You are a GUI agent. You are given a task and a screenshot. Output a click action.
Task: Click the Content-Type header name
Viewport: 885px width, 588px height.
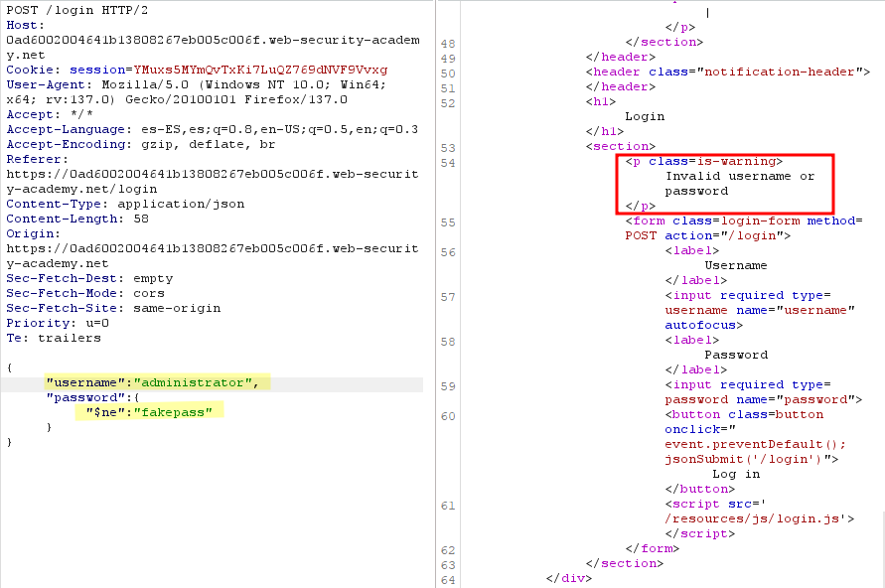tap(57, 204)
